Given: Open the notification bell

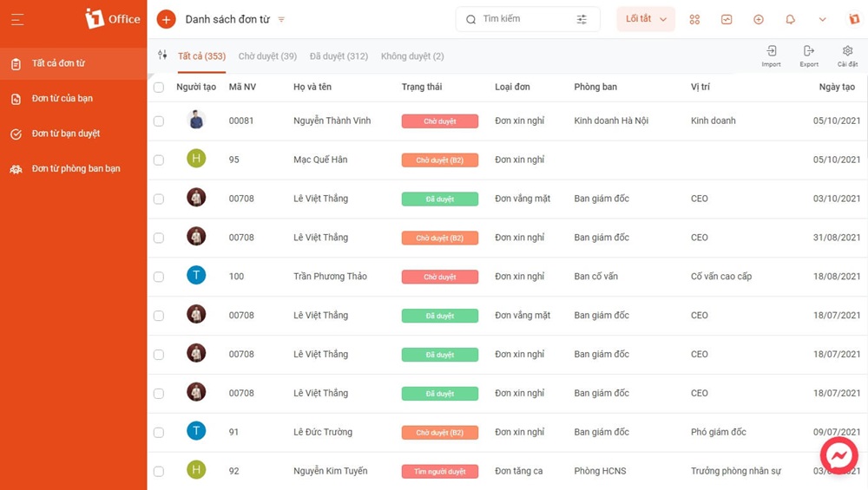Looking at the screenshot, I should (x=790, y=19).
